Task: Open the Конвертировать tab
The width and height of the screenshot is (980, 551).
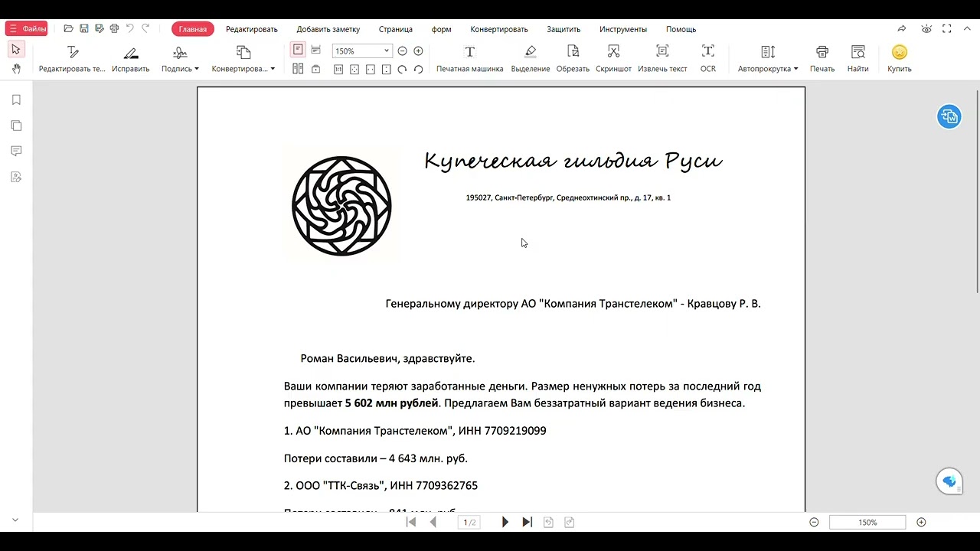Action: [x=499, y=29]
